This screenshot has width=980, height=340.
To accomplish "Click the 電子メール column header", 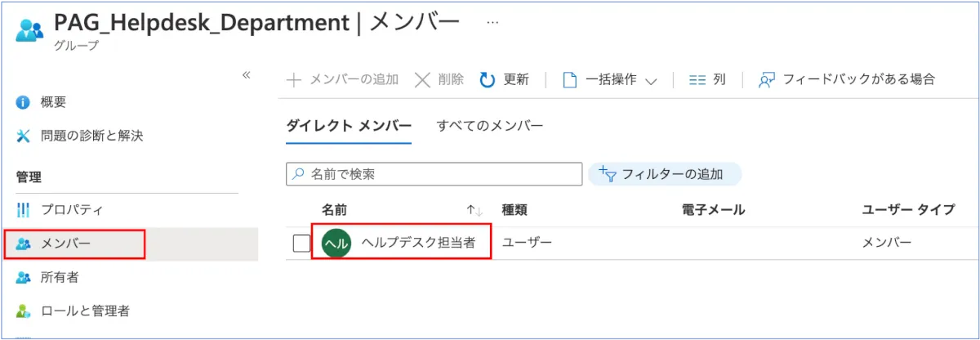I will pyautogui.click(x=713, y=210).
